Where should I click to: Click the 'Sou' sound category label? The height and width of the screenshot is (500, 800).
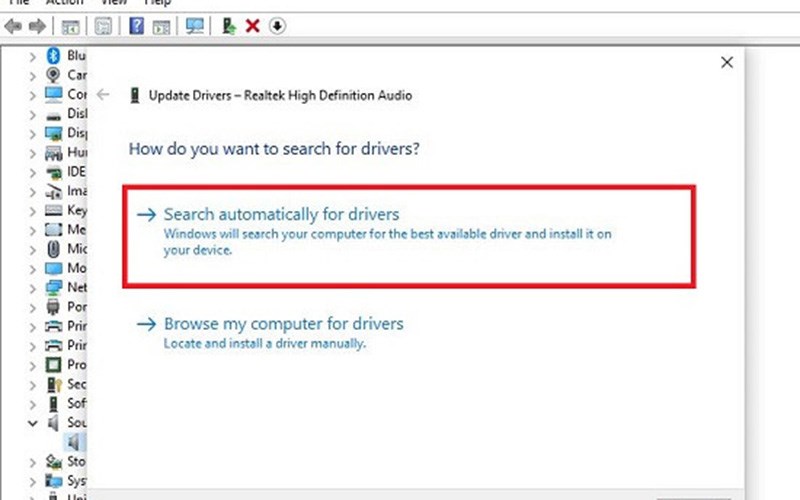(77, 422)
